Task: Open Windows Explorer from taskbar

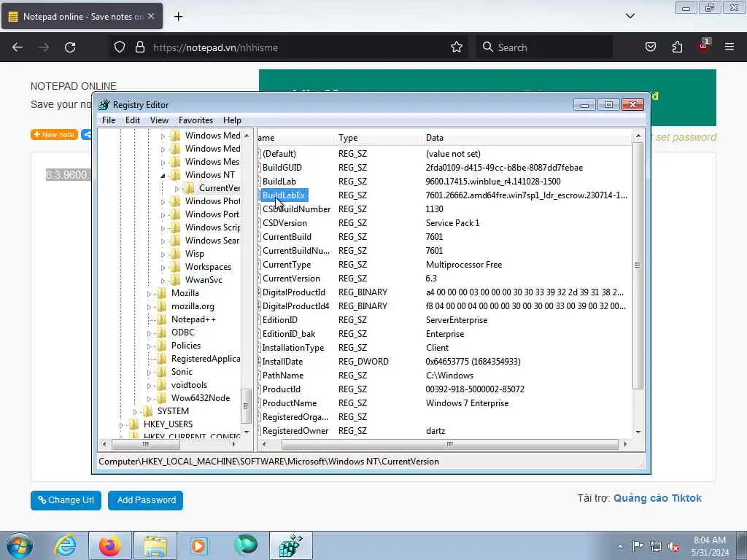Action: point(155,545)
